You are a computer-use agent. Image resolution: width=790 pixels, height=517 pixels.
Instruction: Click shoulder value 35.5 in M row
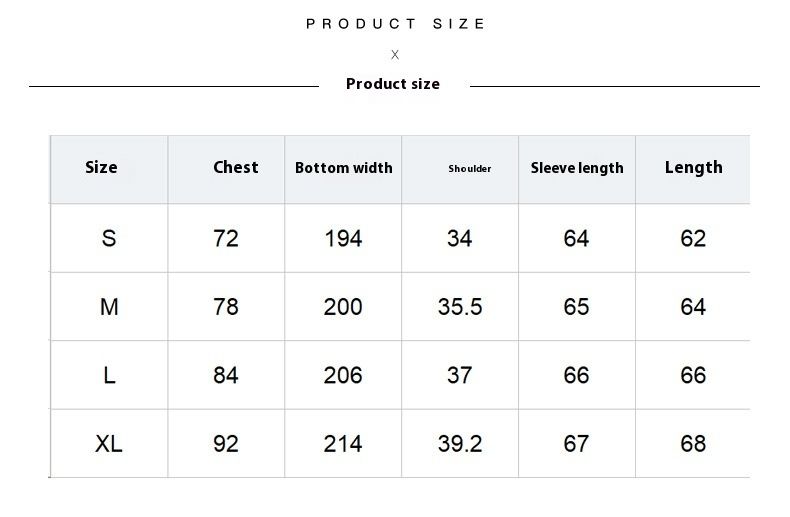tap(460, 306)
